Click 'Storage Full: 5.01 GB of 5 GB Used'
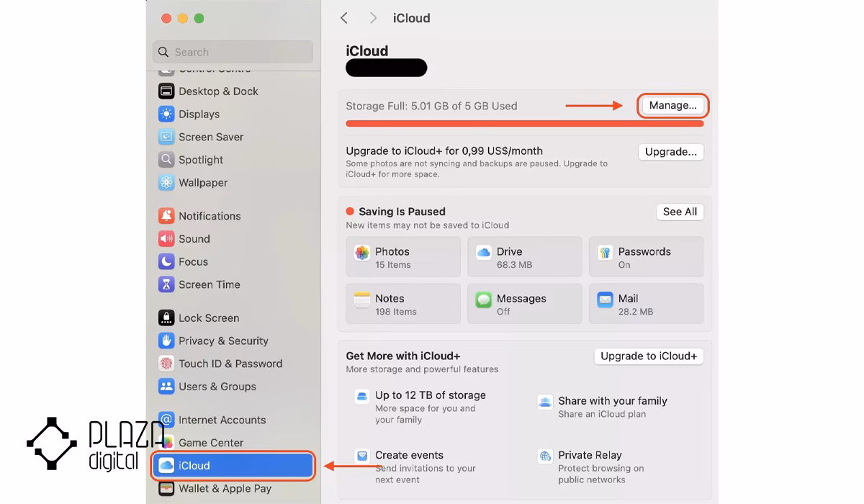Image resolution: width=864 pixels, height=504 pixels. point(431,106)
